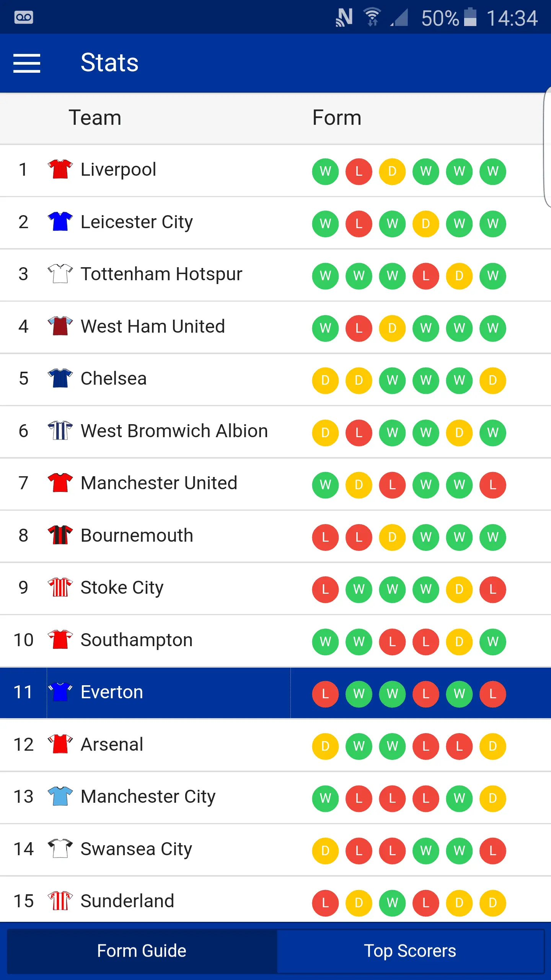
Task: Tap Liverpool's red shirt icon
Action: coord(60,169)
